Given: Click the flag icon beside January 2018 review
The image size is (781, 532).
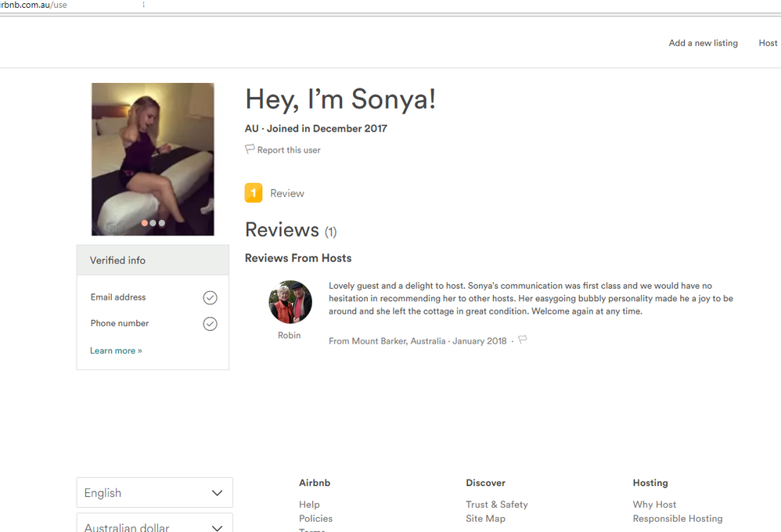Looking at the screenshot, I should (523, 340).
